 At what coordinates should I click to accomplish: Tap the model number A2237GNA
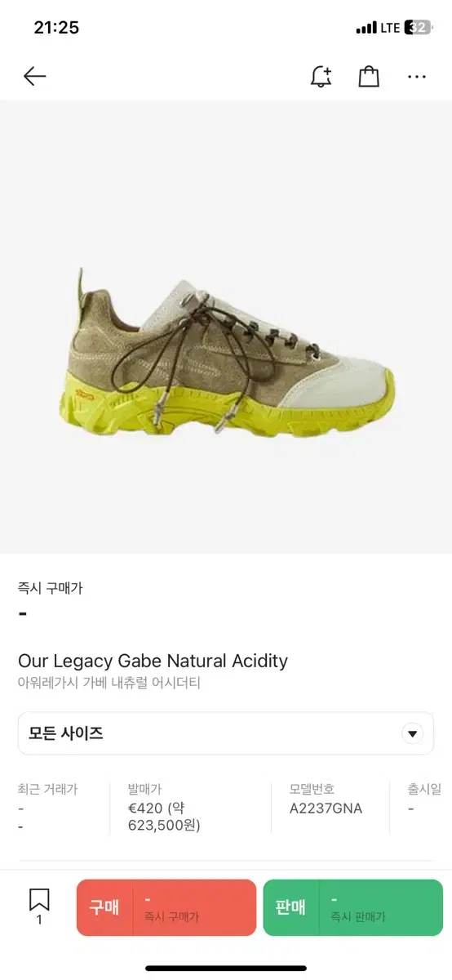326,808
